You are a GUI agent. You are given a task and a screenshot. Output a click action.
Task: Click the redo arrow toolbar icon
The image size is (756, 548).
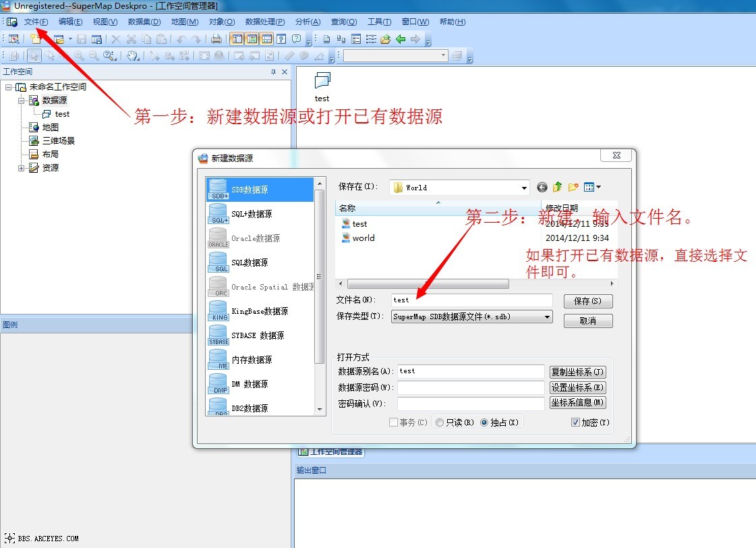pyautogui.click(x=196, y=39)
